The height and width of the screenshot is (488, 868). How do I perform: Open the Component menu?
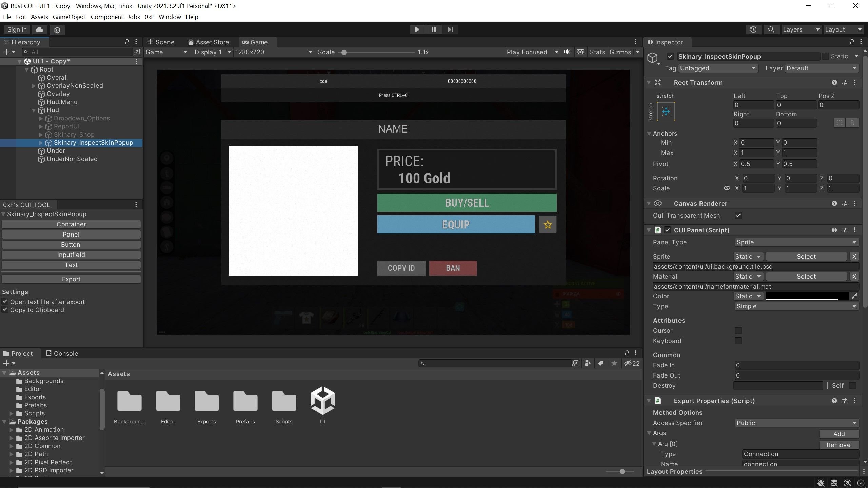(x=107, y=17)
